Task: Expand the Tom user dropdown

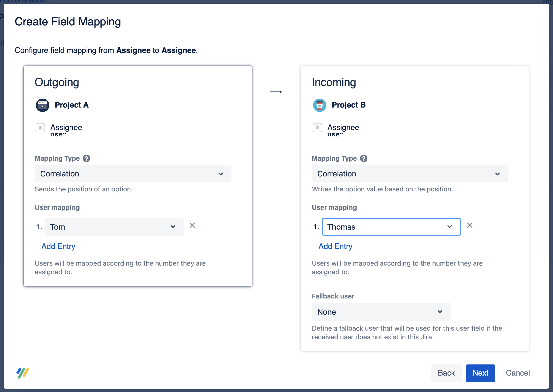Action: click(x=114, y=227)
